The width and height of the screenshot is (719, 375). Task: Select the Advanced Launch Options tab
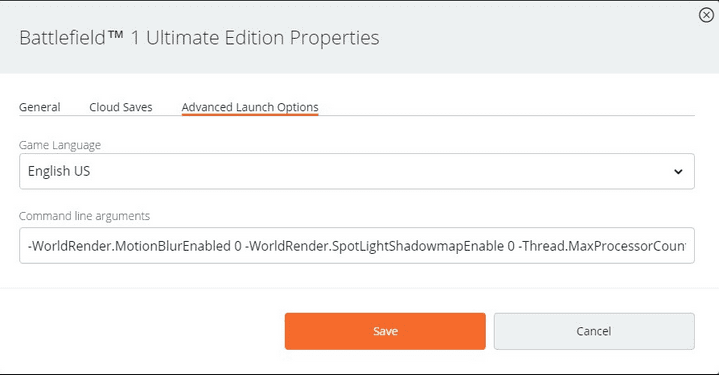tap(250, 107)
